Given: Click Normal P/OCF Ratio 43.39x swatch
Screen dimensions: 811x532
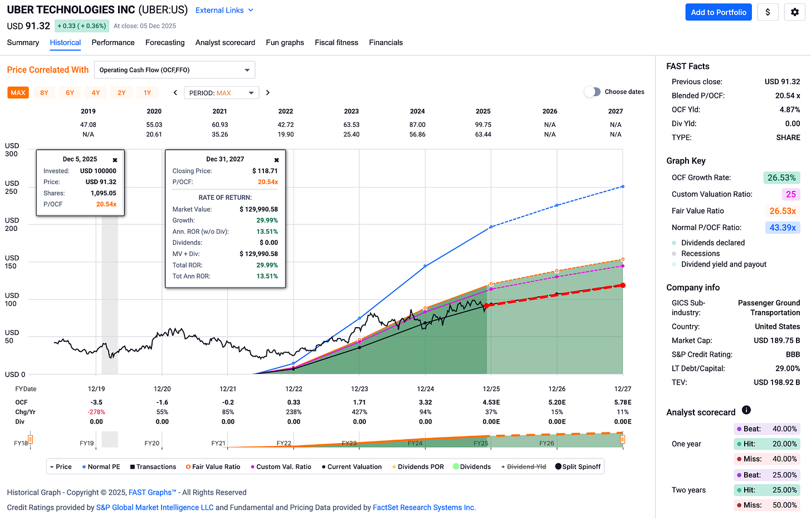Looking at the screenshot, I should pyautogui.click(x=783, y=228).
